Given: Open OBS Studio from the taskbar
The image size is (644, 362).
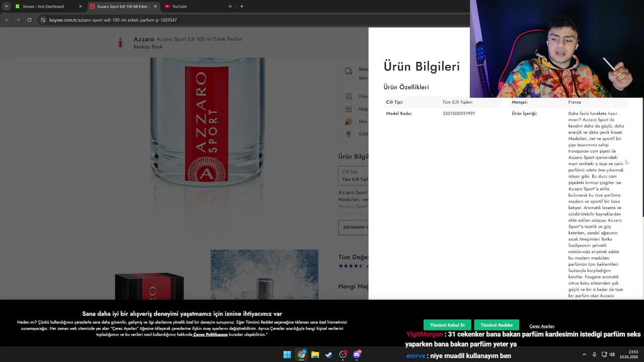Looking at the screenshot, I should tap(343, 354).
